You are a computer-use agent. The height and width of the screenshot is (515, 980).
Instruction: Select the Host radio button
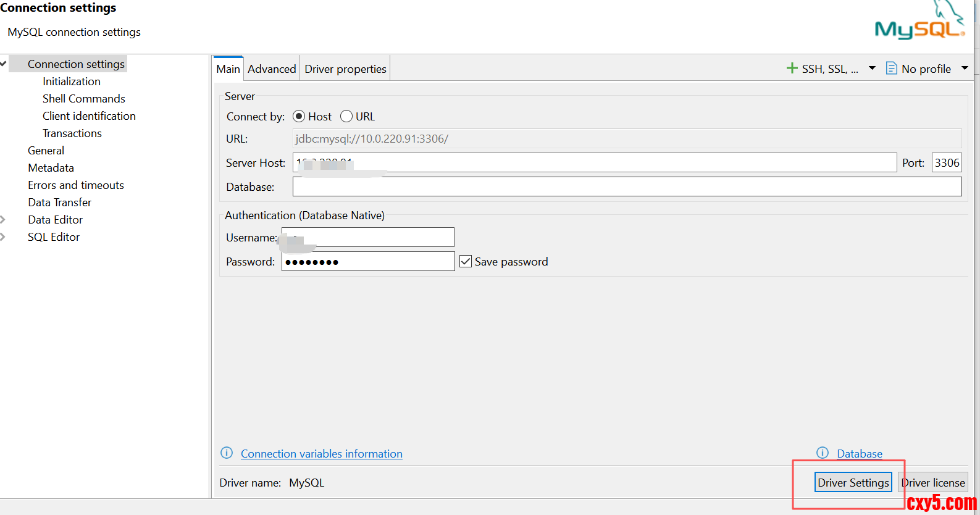299,116
